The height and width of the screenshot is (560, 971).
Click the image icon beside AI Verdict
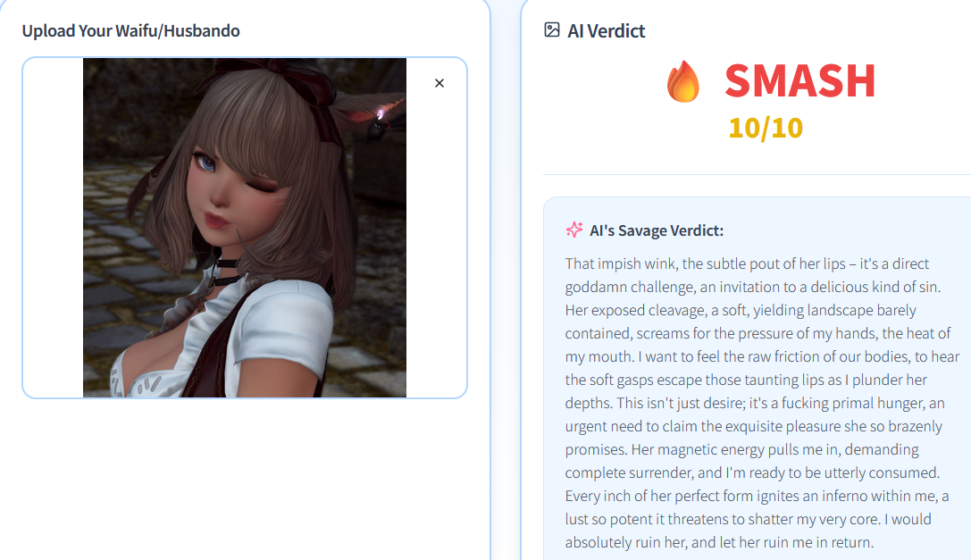click(552, 29)
